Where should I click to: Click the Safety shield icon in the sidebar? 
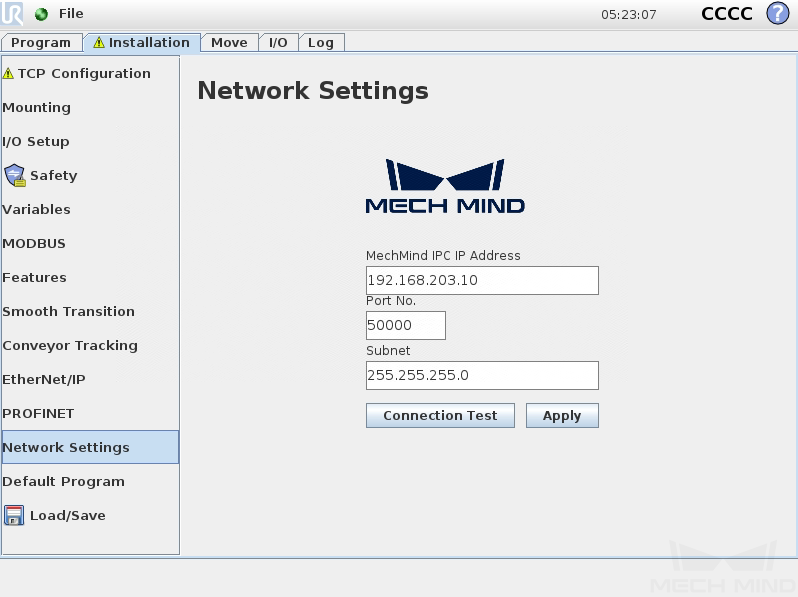point(15,175)
